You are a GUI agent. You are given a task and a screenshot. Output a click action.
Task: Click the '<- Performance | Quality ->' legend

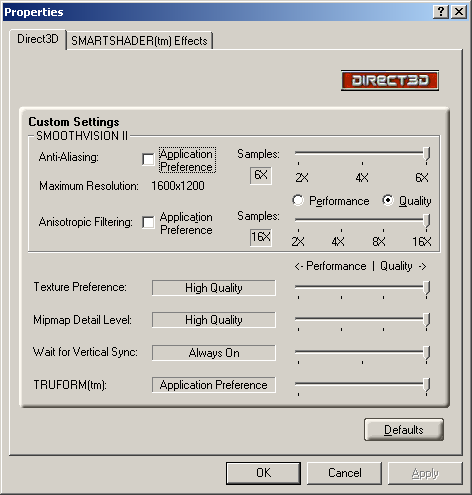[360, 266]
